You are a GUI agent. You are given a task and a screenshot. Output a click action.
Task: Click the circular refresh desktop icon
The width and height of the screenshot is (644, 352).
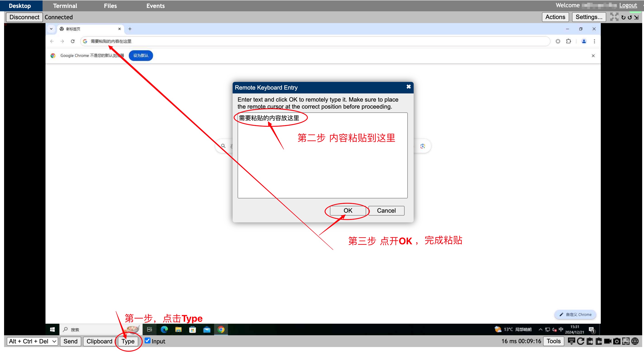click(580, 341)
